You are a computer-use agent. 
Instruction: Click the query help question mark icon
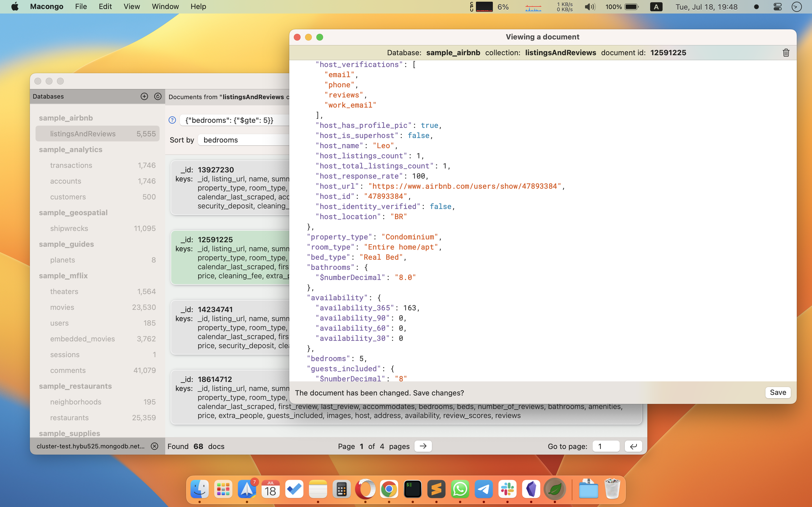[172, 120]
